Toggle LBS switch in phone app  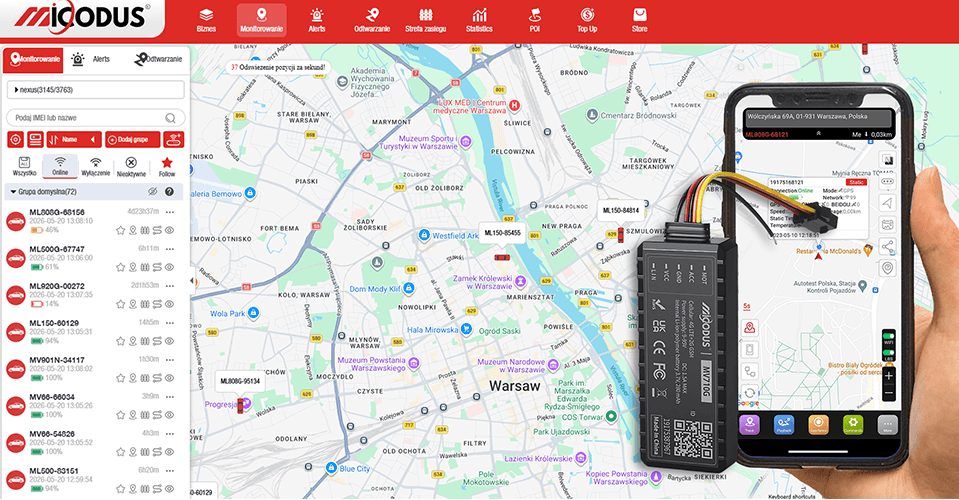[x=888, y=354]
